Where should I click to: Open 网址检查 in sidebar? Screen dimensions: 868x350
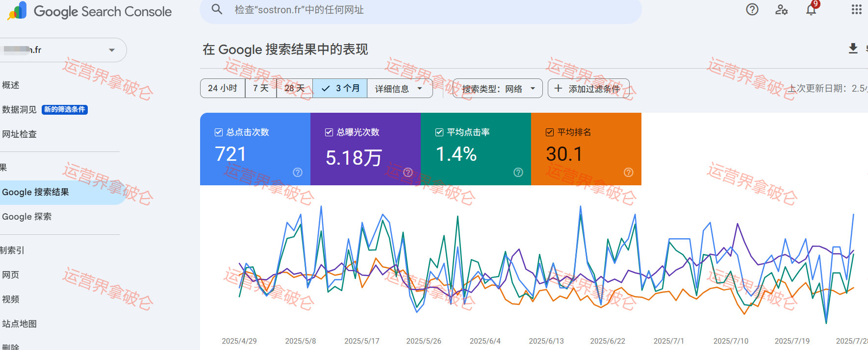coord(19,134)
